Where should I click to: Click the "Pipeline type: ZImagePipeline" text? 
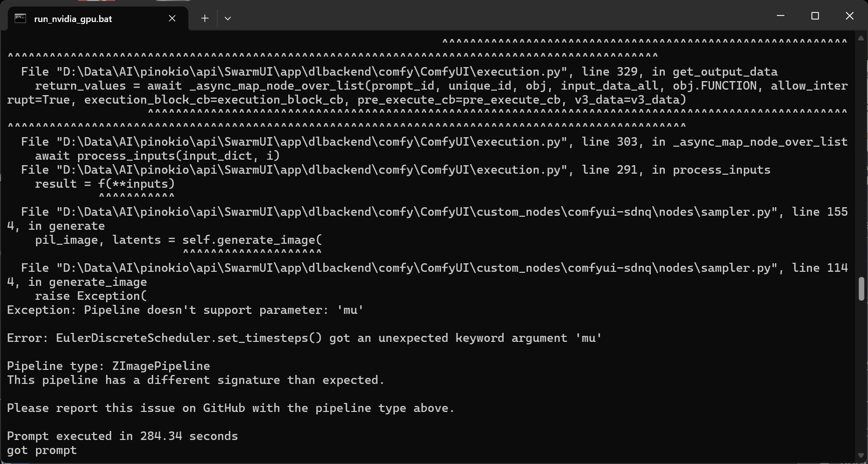click(x=109, y=366)
